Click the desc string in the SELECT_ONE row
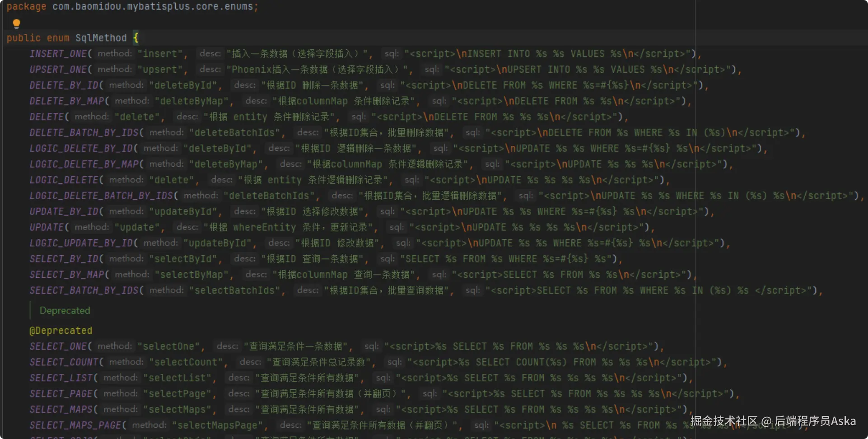 pos(295,346)
